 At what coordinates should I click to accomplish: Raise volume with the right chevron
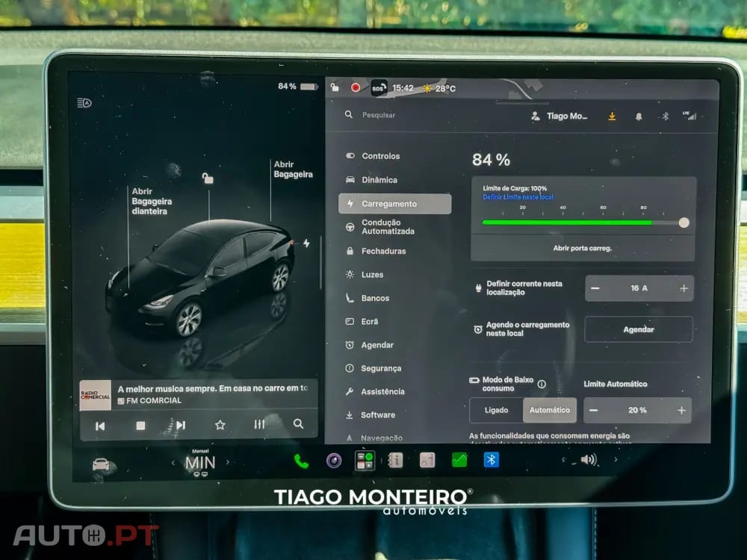tap(616, 459)
